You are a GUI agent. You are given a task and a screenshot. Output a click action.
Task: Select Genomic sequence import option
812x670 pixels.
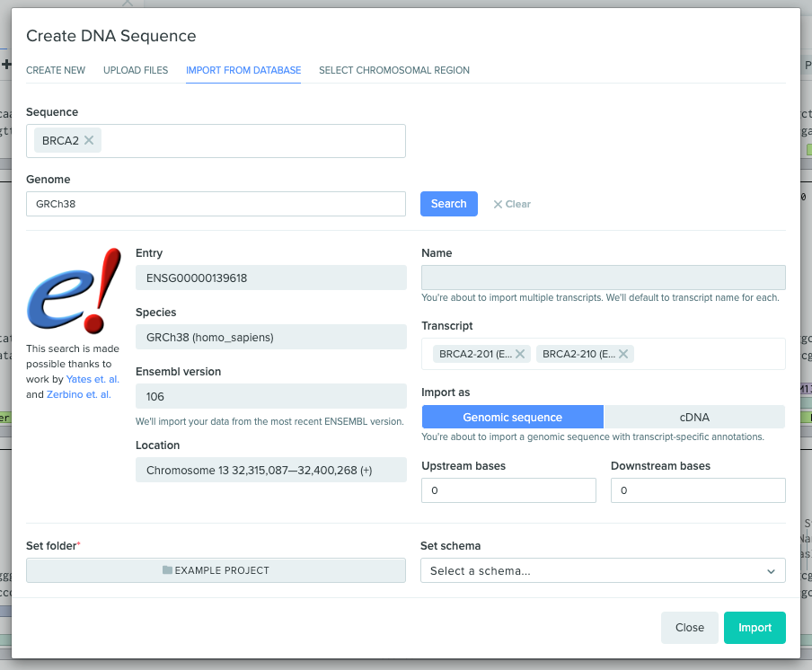pyautogui.click(x=512, y=417)
